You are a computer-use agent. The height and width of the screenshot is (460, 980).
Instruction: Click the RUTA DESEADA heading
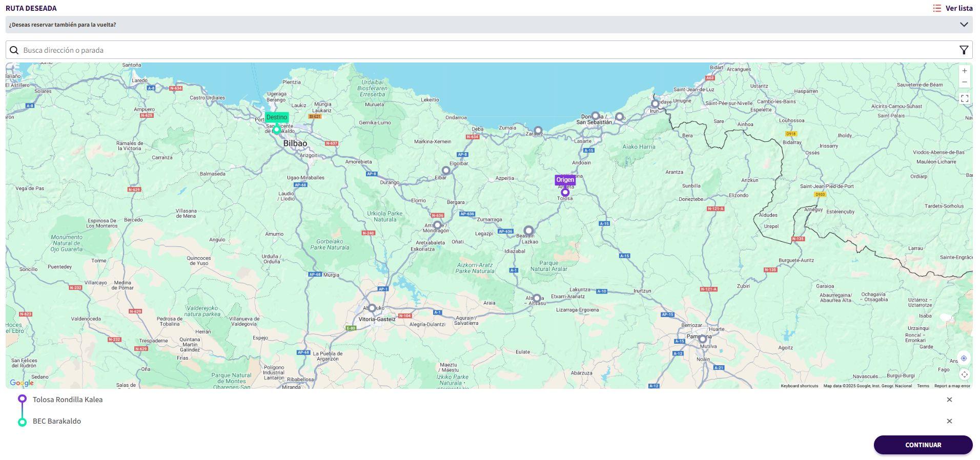click(x=31, y=8)
